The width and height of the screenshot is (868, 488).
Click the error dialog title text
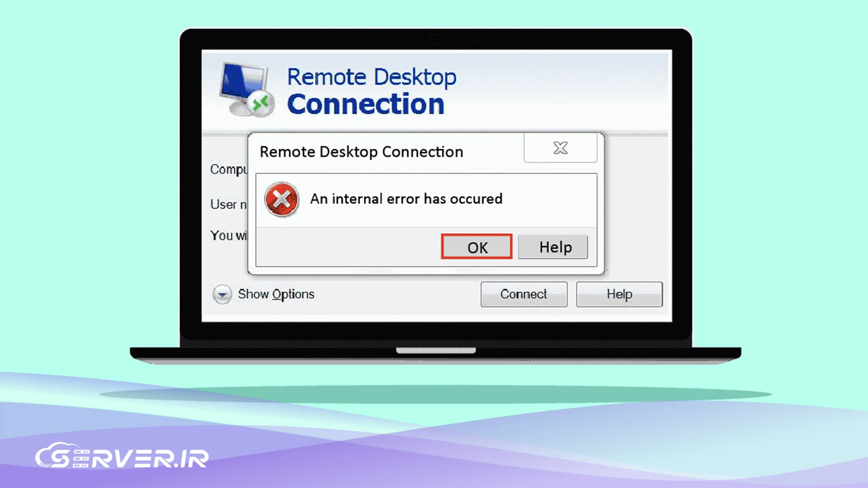click(361, 152)
